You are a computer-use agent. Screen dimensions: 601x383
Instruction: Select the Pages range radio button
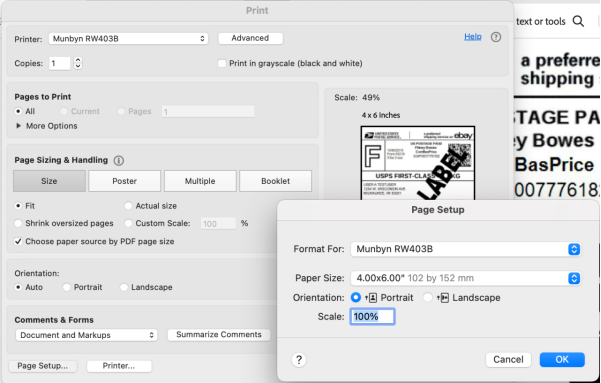(121, 112)
